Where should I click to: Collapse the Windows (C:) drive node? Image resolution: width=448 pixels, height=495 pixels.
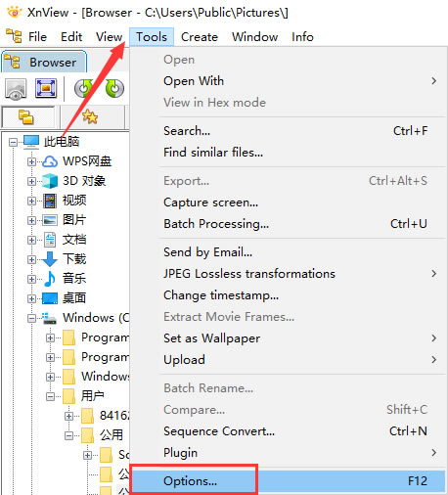tap(31, 318)
